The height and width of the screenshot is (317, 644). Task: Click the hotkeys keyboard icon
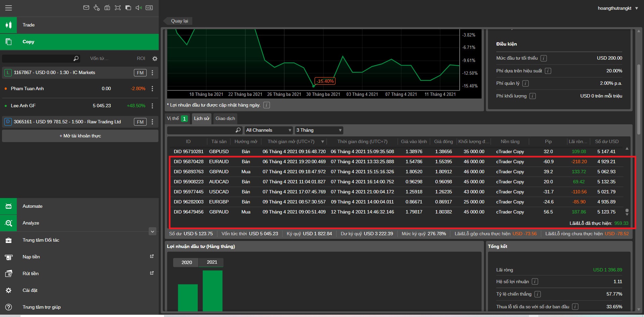[107, 8]
